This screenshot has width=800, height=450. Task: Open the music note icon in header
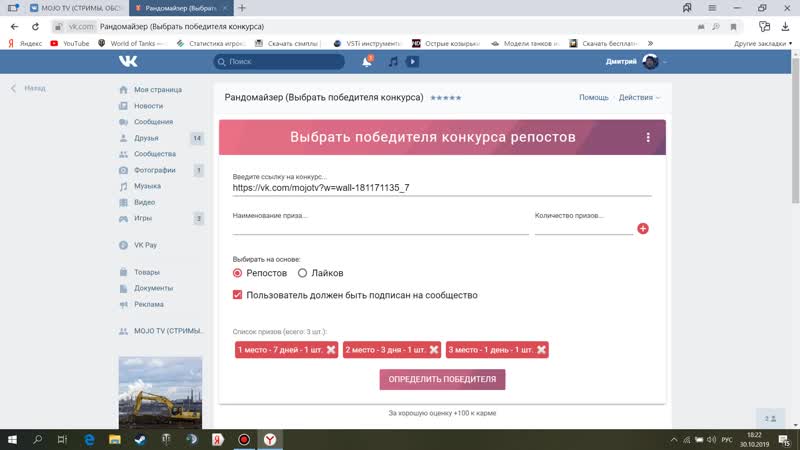[394, 61]
